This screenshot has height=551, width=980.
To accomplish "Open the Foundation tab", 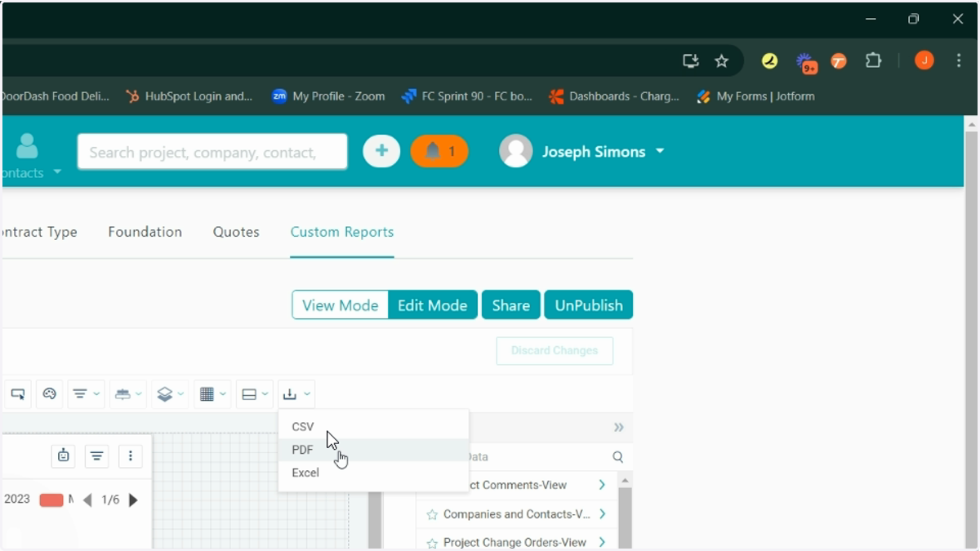I will pyautogui.click(x=145, y=232).
